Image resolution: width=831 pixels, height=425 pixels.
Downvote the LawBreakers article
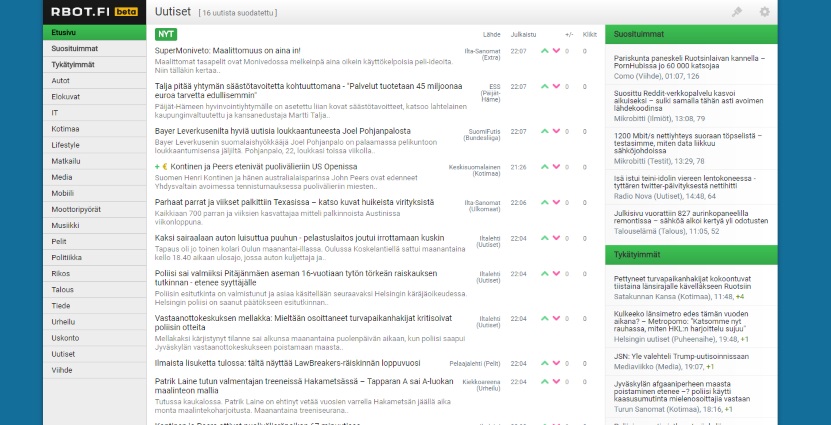tap(556, 364)
